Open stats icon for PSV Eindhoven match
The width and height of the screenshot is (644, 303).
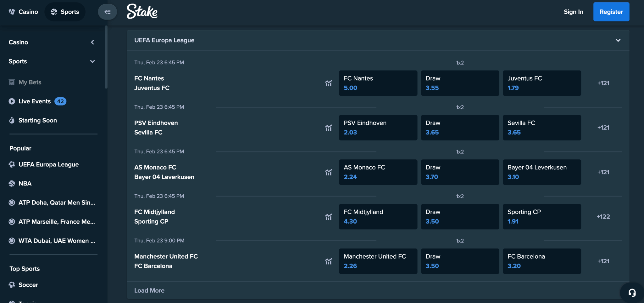(328, 128)
